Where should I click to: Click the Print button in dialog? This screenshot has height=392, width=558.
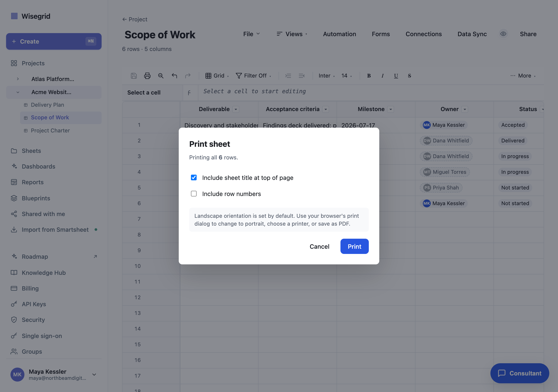(x=354, y=246)
